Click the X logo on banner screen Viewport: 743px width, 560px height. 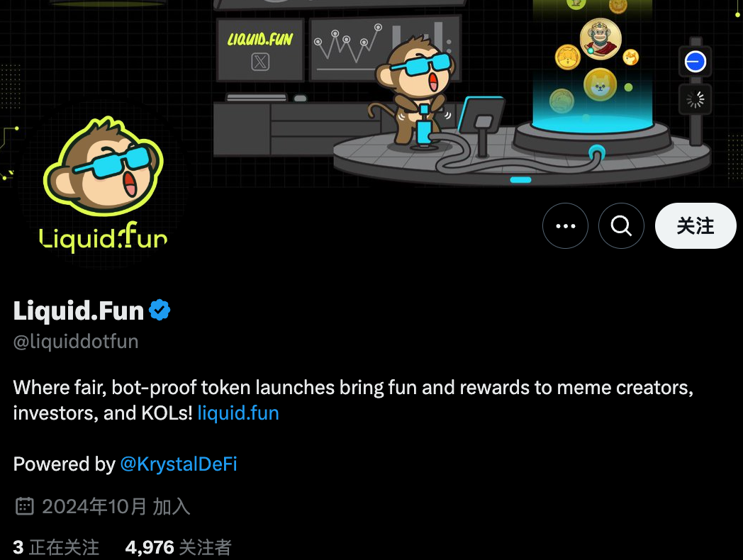point(260,62)
